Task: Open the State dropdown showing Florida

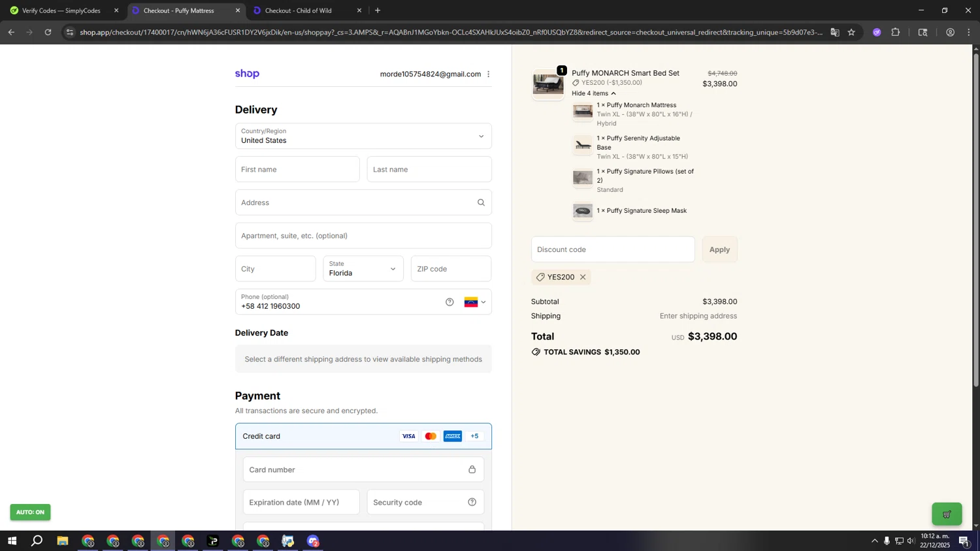Action: [363, 269]
